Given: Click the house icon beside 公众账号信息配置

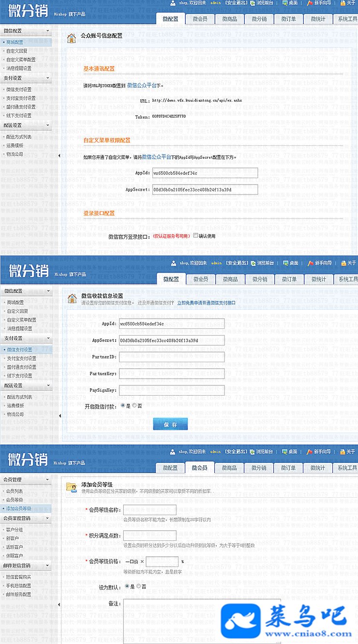Looking at the screenshot, I should pos(71,38).
